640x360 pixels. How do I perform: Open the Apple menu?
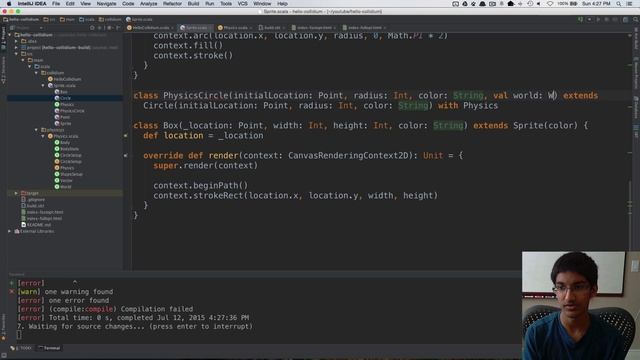click(9, 4)
